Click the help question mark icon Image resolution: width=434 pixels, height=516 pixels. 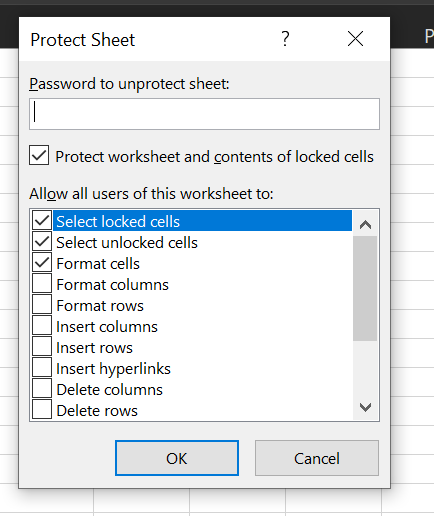tap(285, 39)
